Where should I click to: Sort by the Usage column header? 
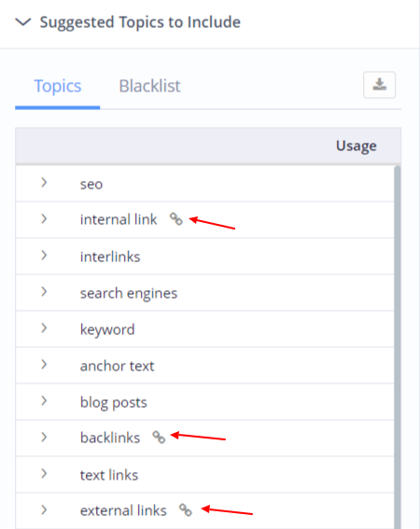click(x=356, y=146)
